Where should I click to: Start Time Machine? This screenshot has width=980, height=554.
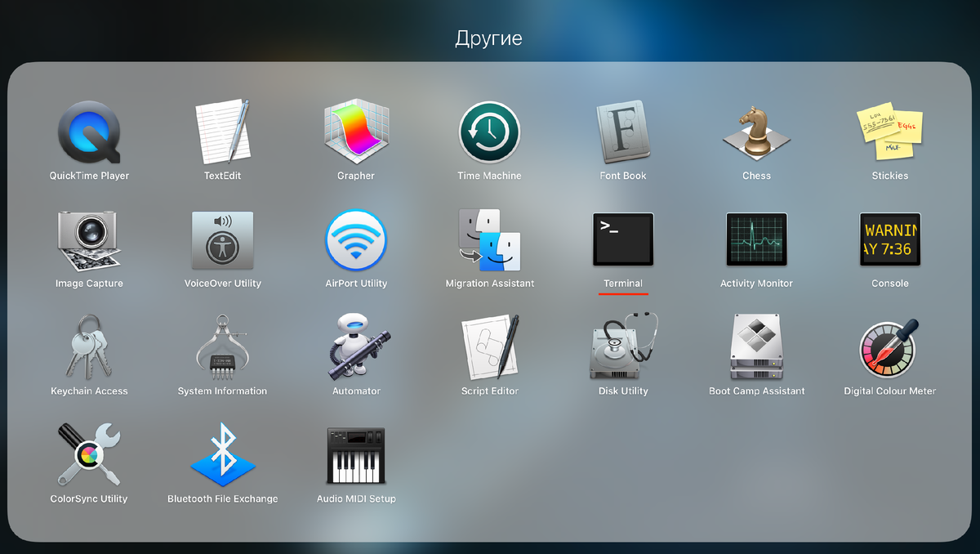point(489,132)
